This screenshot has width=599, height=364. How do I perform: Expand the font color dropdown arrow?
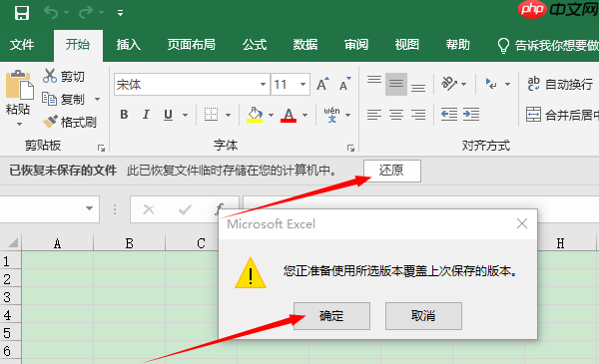click(x=304, y=115)
